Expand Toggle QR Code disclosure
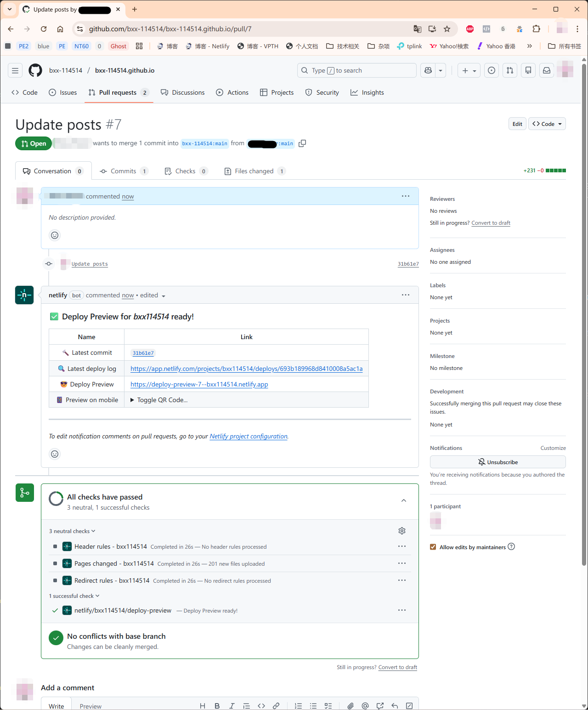 pos(159,400)
